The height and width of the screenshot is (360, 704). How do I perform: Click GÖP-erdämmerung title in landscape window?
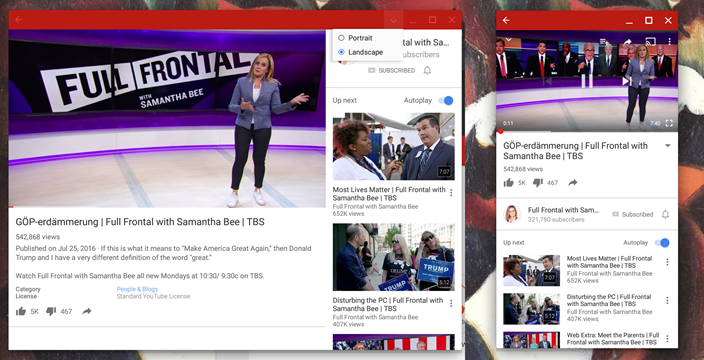coord(140,222)
